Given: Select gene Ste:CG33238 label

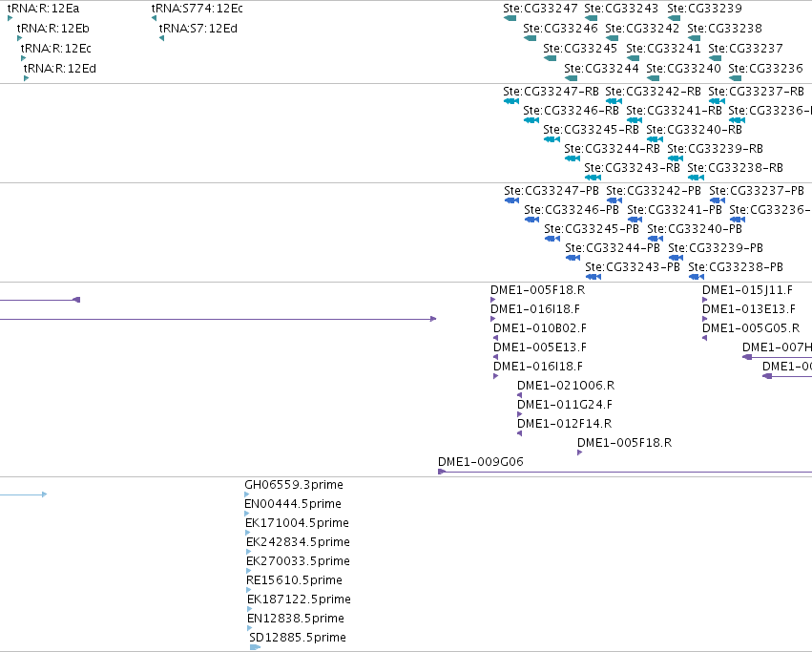Looking at the screenshot, I should (724, 29).
